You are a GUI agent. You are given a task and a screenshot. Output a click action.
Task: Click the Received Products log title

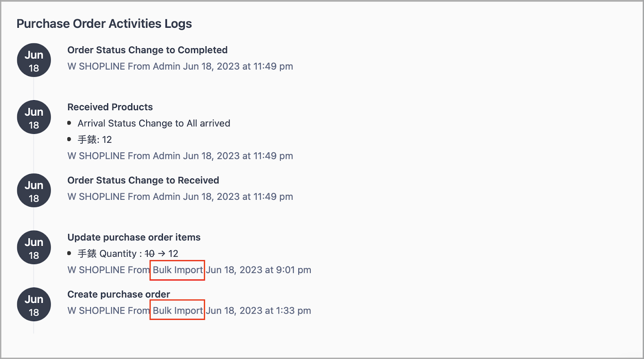click(x=109, y=107)
